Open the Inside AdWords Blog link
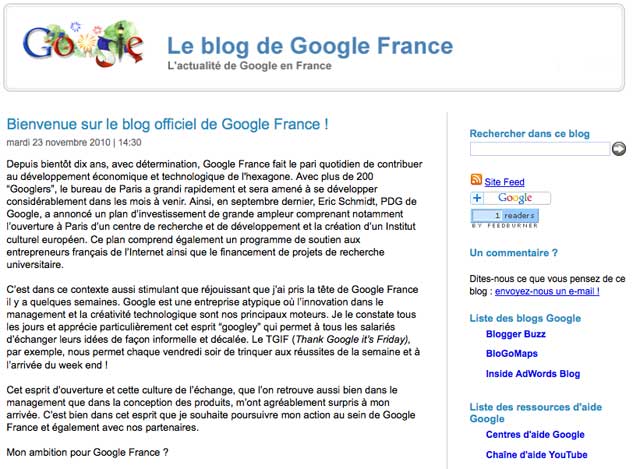The height and width of the screenshot is (469, 640). click(x=533, y=374)
